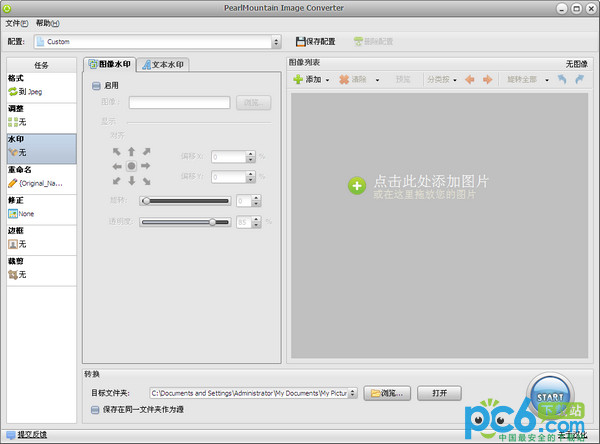Click the 偏移 Y spinner arrows
This screenshot has height=444, width=600.
251,176
